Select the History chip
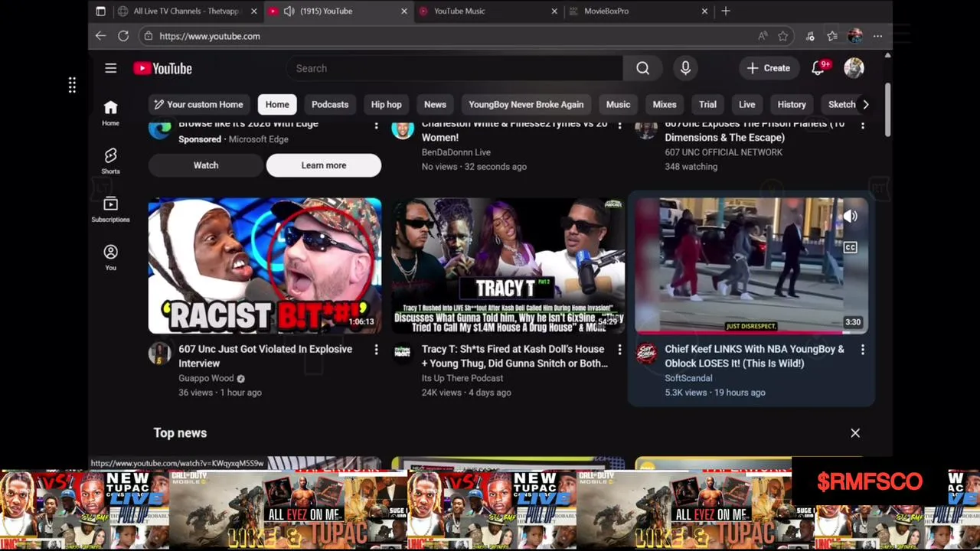This screenshot has width=980, height=551. [x=792, y=104]
